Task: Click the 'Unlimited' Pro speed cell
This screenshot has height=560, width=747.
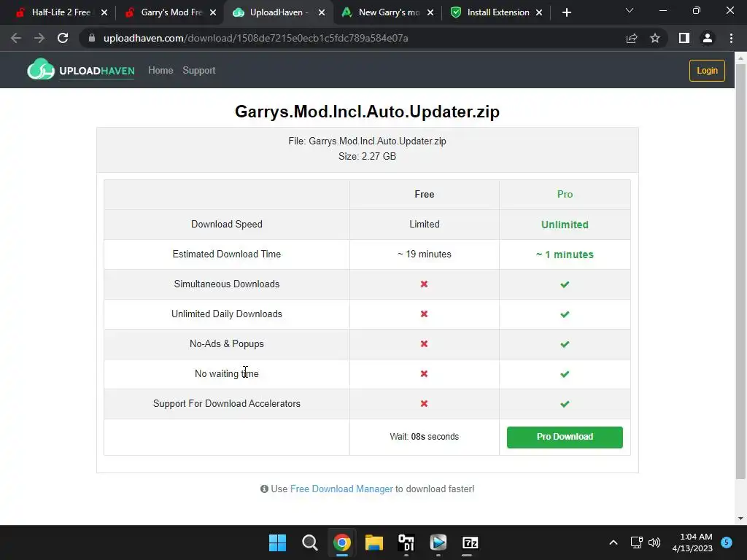Action: click(565, 225)
